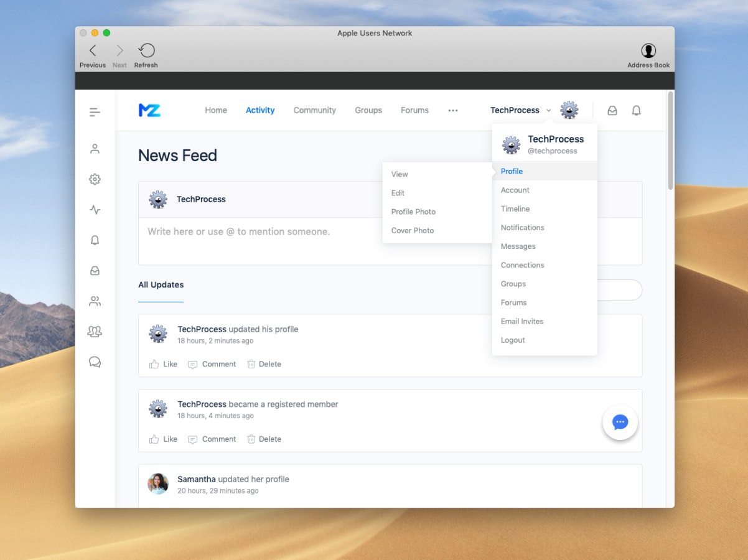
Task: Expand the TechProcess user dropdown chevron
Action: tap(548, 111)
